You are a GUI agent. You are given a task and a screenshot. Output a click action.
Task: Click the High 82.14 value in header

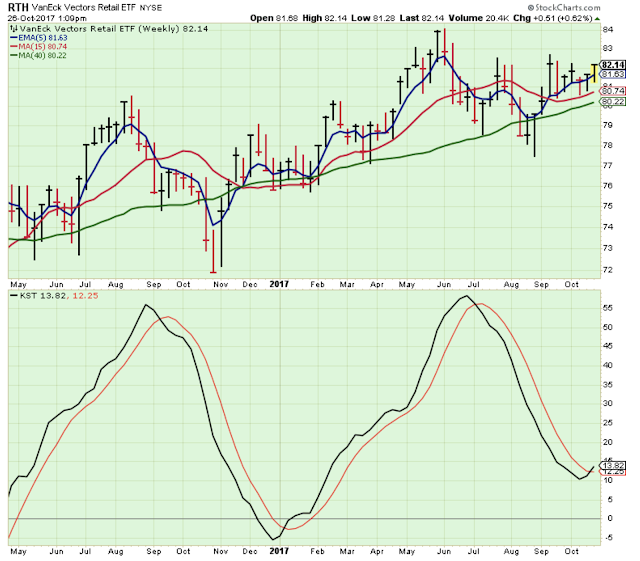[325, 18]
